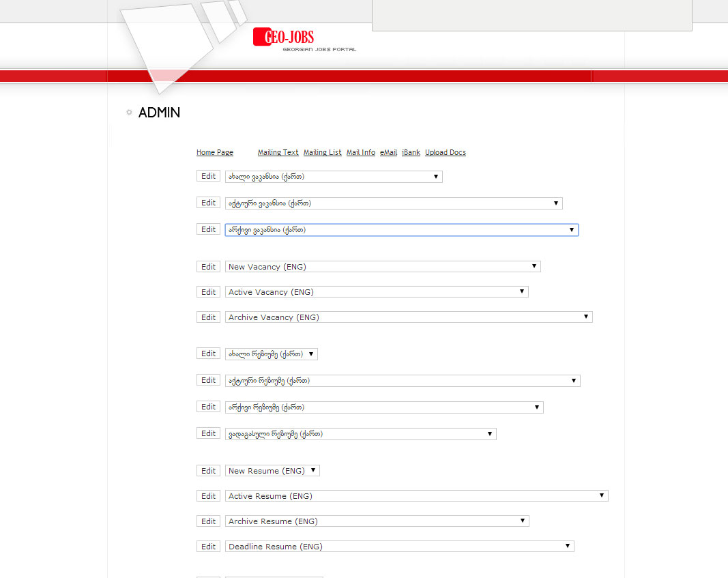Screen dimensions: 728x578
Task: Open the Active Vacancy (ENG) dropdown
Action: click(376, 292)
